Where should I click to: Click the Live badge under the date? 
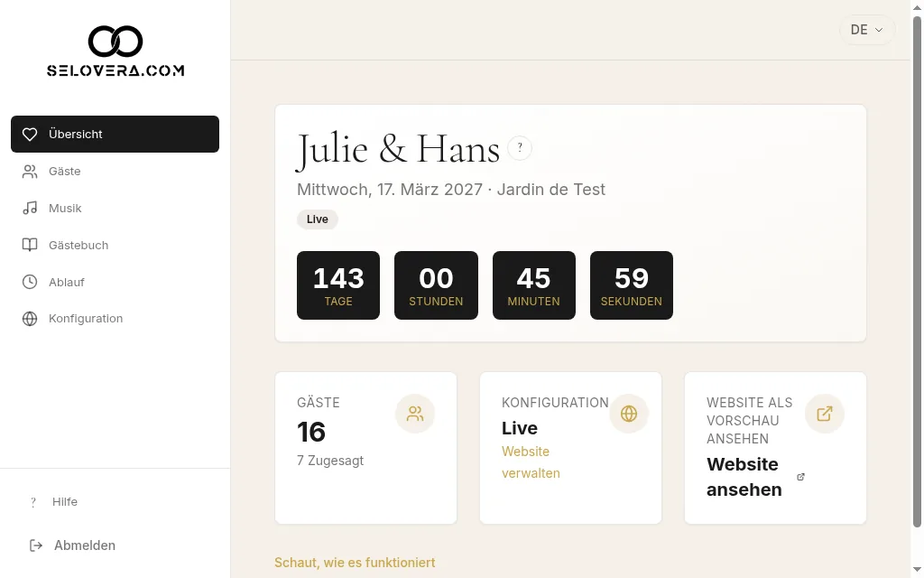point(317,219)
